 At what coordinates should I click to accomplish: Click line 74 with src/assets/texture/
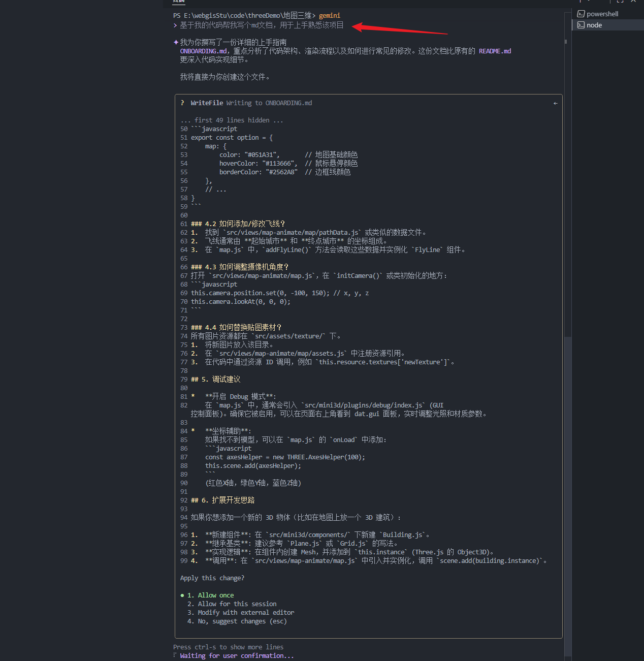(x=266, y=336)
